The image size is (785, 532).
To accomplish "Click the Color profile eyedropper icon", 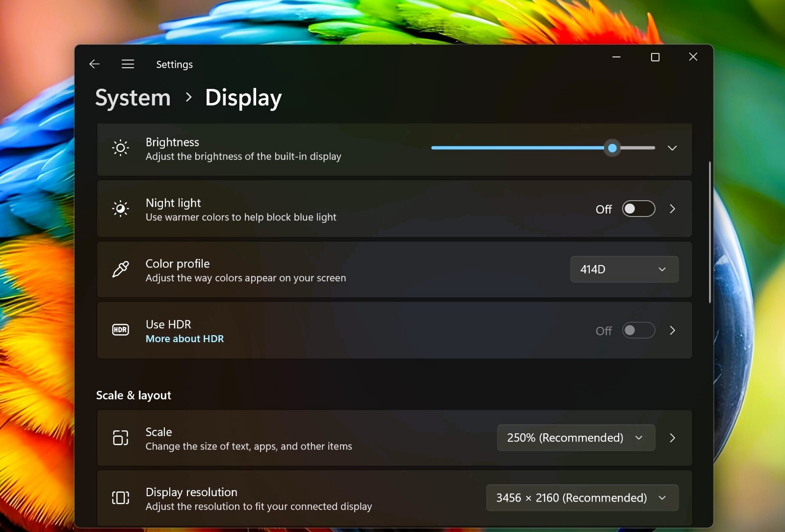I will tap(121, 269).
